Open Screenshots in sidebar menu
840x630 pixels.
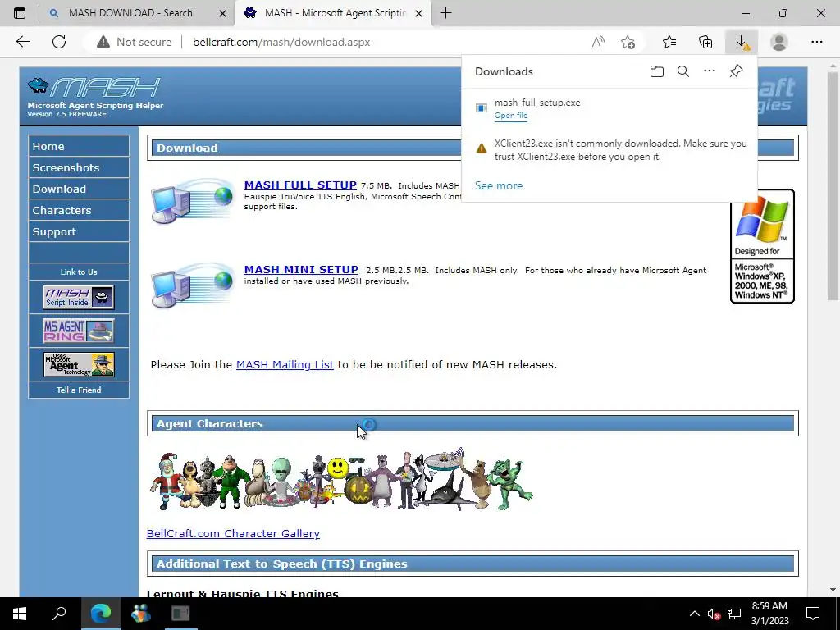point(79,167)
